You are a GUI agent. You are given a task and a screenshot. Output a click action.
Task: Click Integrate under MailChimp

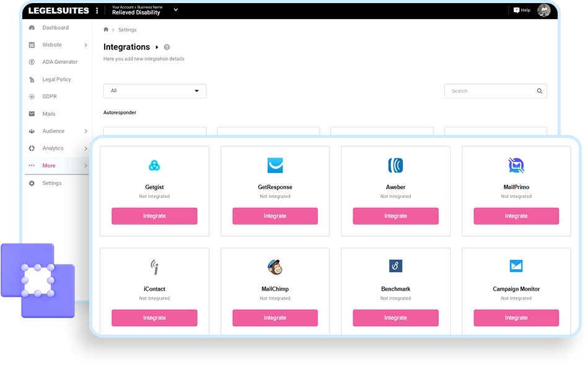(275, 318)
